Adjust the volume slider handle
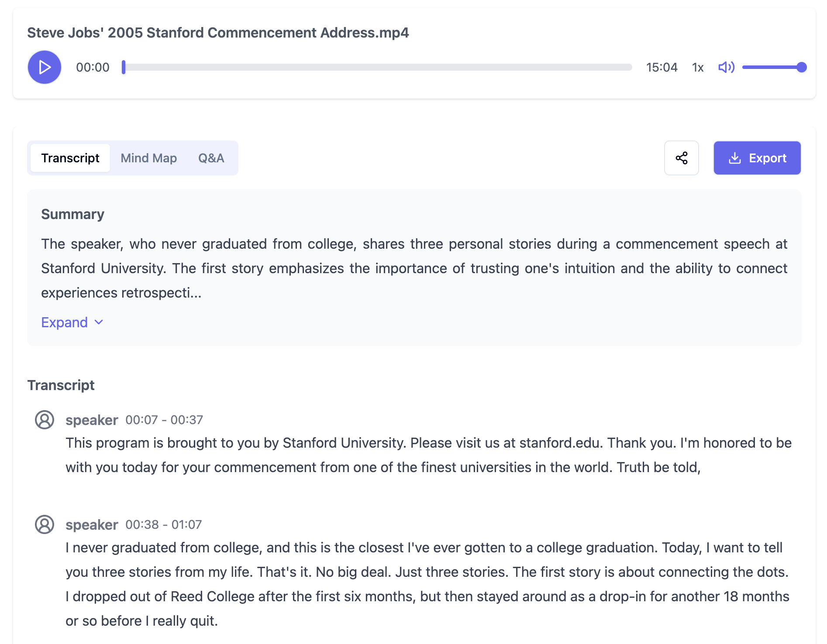 click(801, 67)
